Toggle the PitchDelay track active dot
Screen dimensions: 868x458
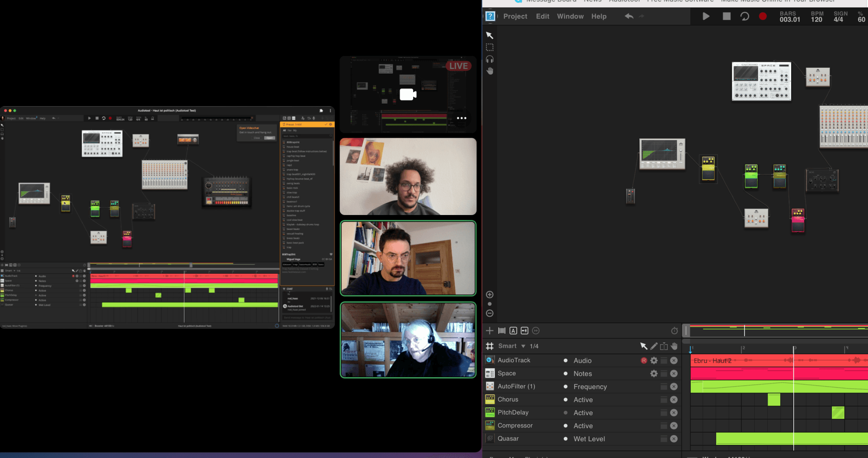(x=566, y=413)
